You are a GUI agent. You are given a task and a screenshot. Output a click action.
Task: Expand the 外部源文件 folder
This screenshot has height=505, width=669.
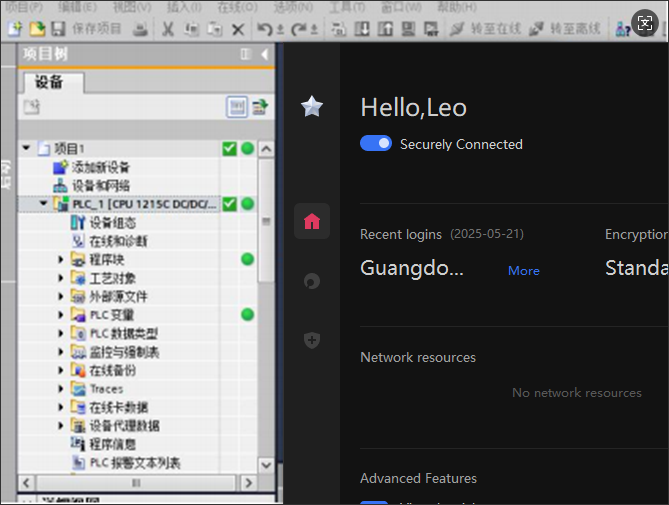(x=61, y=296)
